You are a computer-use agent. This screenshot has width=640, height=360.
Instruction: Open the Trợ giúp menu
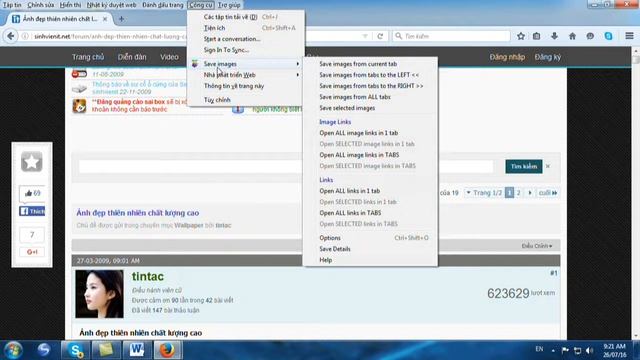[x=229, y=5]
